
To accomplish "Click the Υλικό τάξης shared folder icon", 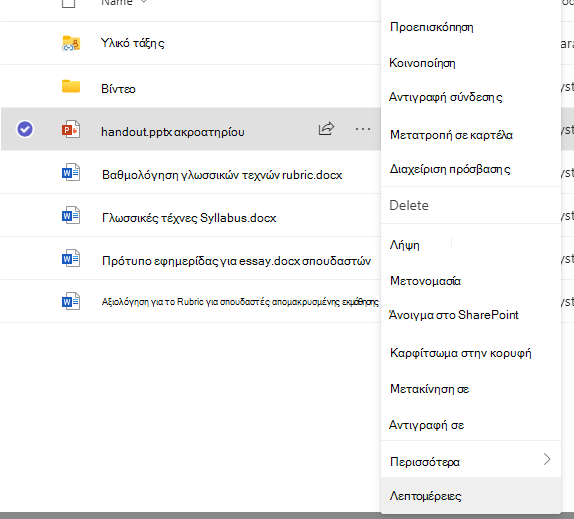I will click(71, 43).
